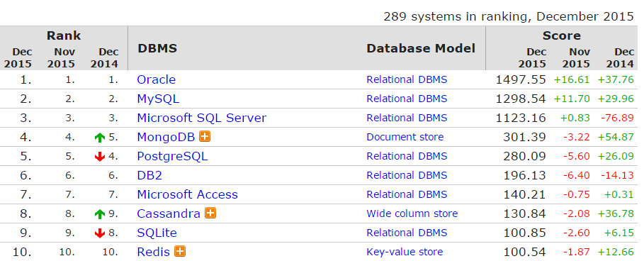Screen dimensions: 644x261
Task: Click Redis score 100.54
Action: [524, 252]
